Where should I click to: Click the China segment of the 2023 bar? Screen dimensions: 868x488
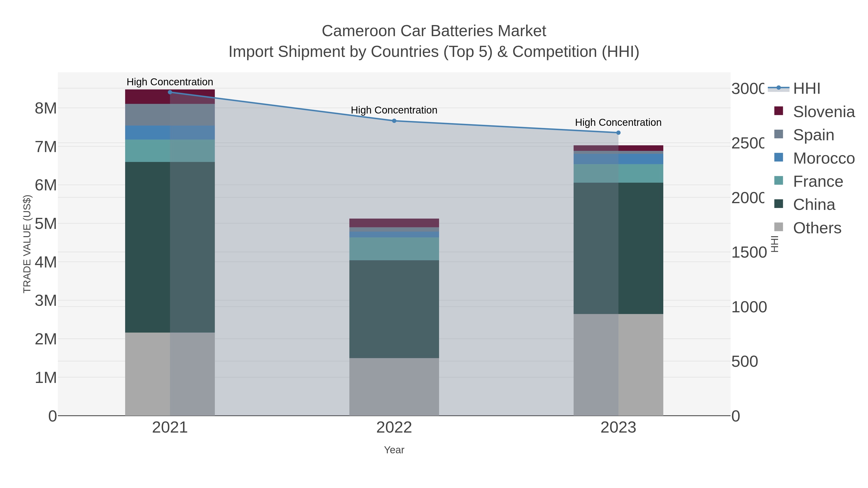618,248
